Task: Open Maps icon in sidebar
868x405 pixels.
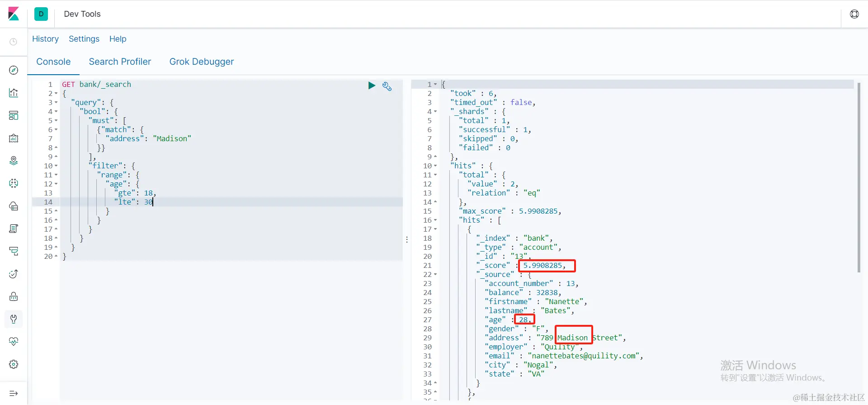Action: coord(14,161)
